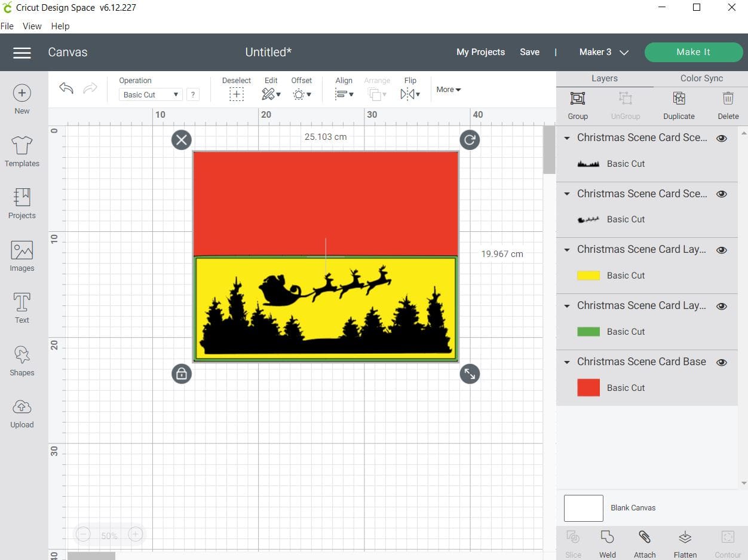Click the New project icon
The width and height of the screenshot is (748, 560).
pos(22,93)
